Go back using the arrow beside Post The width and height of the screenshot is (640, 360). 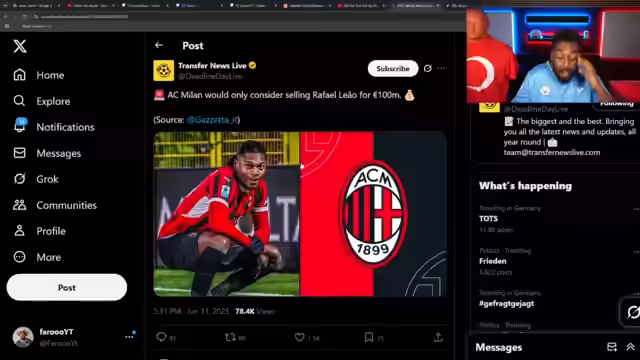coord(159,45)
